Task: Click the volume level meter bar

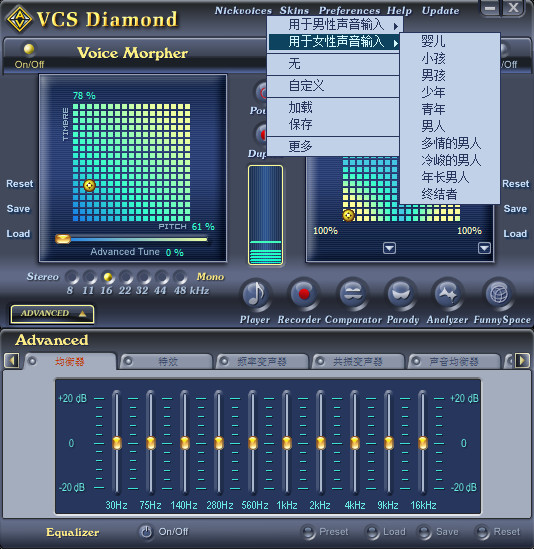Action: [x=265, y=215]
